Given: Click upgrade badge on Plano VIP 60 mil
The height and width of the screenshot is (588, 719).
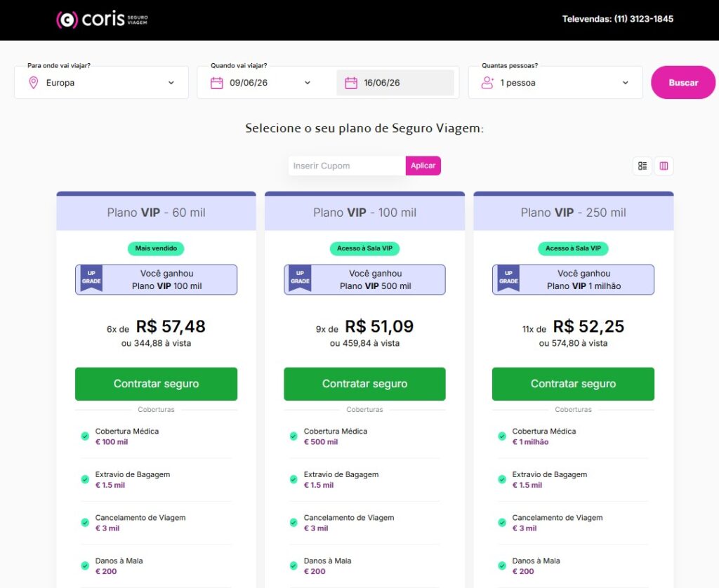Looking at the screenshot, I should click(91, 279).
